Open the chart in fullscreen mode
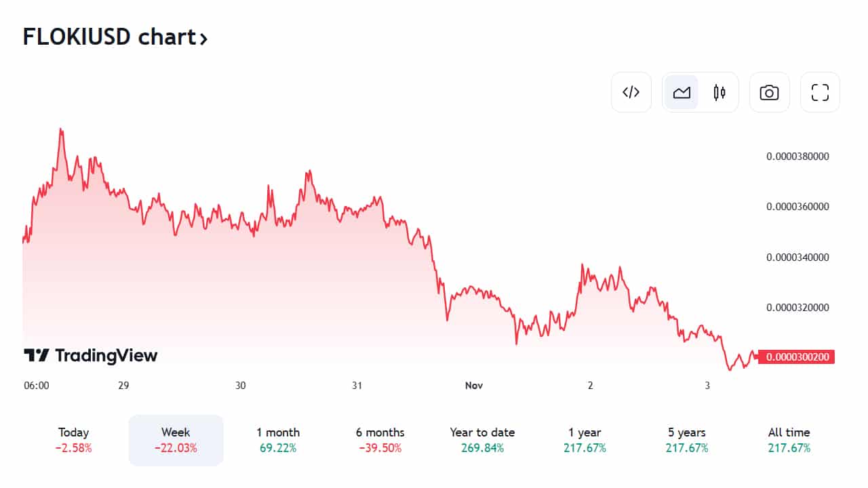Image resolution: width=868 pixels, height=488 pixels. pos(820,92)
